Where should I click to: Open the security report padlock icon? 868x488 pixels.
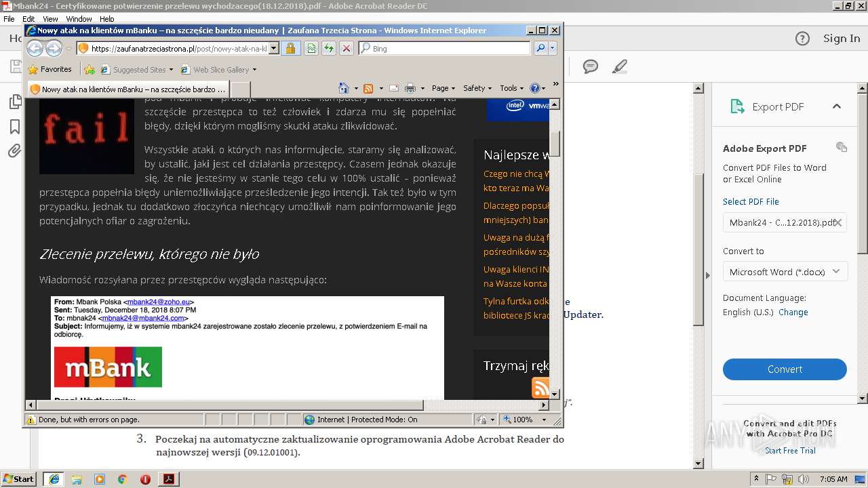coord(290,48)
